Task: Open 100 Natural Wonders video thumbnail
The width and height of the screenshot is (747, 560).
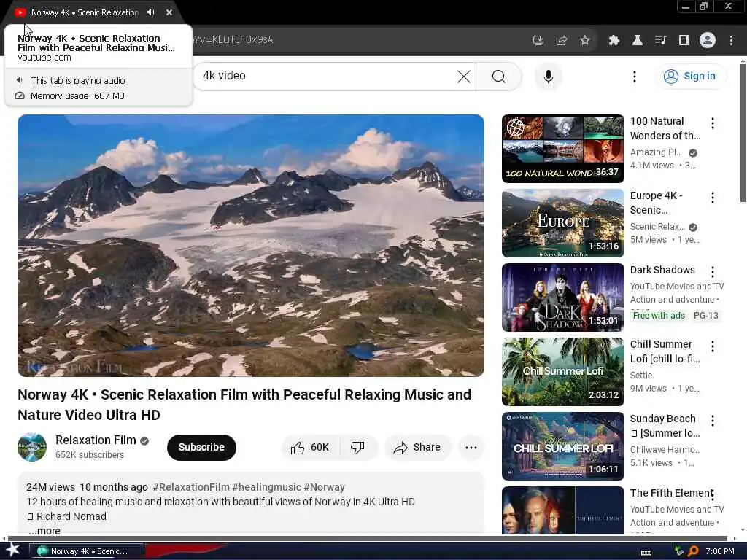Action: (x=562, y=149)
